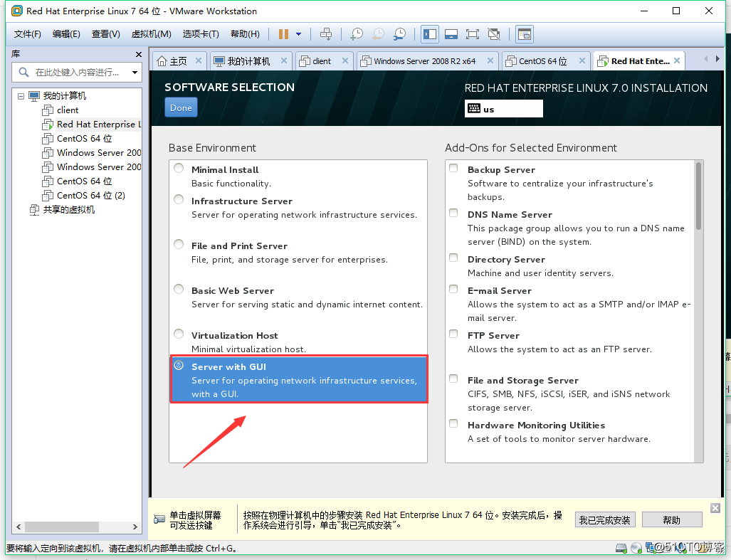Click the 我已完成安装 button
Viewport: 731px width, 560px height.
point(605,520)
